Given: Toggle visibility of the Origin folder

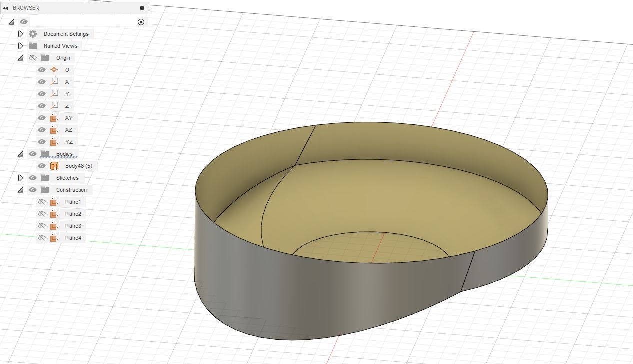Looking at the screenshot, I should (x=33, y=58).
